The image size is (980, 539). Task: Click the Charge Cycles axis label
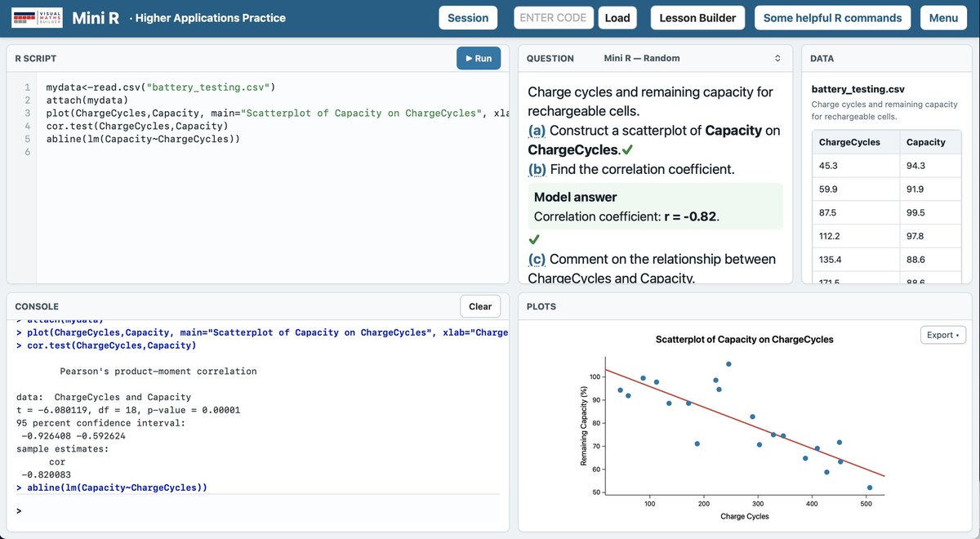745,516
